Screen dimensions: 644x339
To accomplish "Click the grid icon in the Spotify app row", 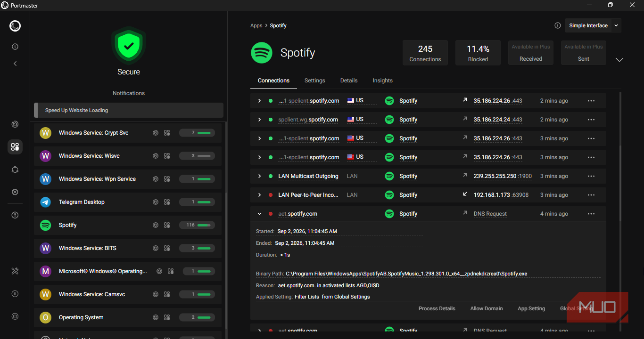I will [167, 225].
